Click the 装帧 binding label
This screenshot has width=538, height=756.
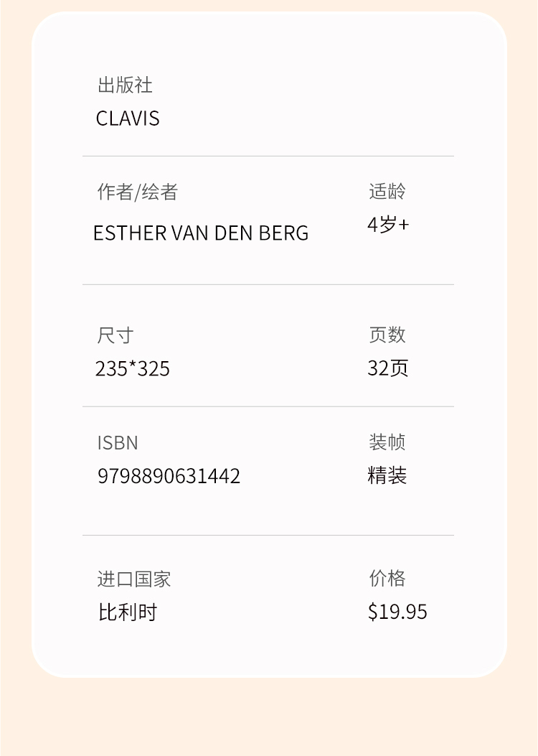click(387, 442)
